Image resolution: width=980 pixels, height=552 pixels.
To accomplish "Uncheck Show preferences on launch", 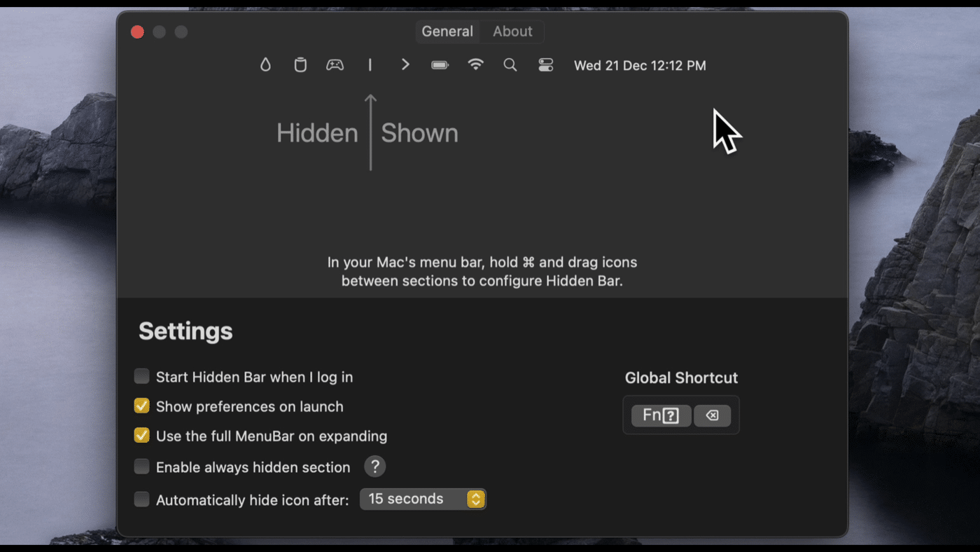I will (x=141, y=406).
